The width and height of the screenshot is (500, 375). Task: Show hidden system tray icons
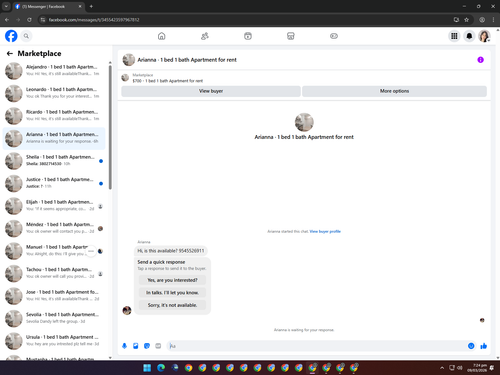pos(442,368)
